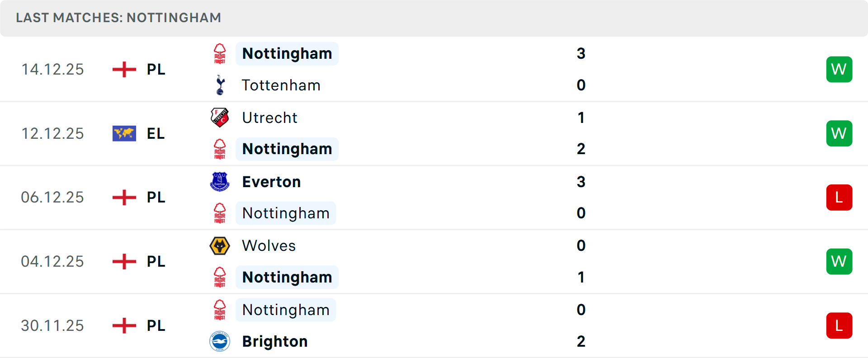868x358 pixels.
Task: Click the green W badge for Tottenham match
Action: click(x=839, y=69)
